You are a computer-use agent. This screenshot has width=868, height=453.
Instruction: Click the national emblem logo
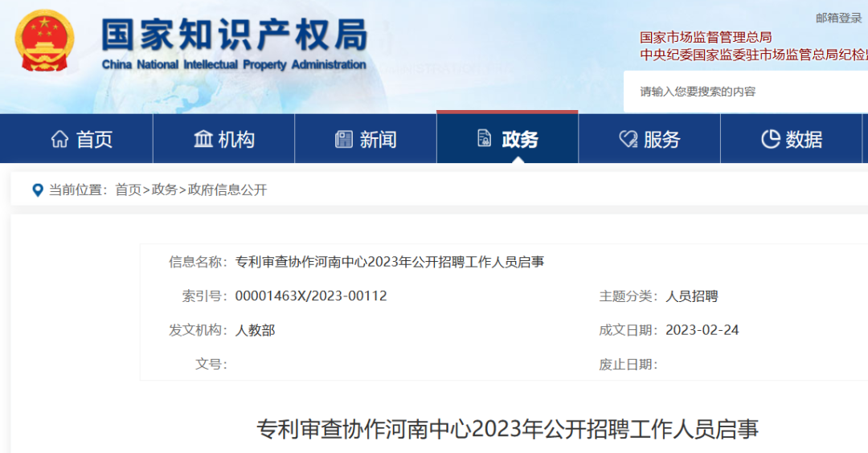point(44,40)
